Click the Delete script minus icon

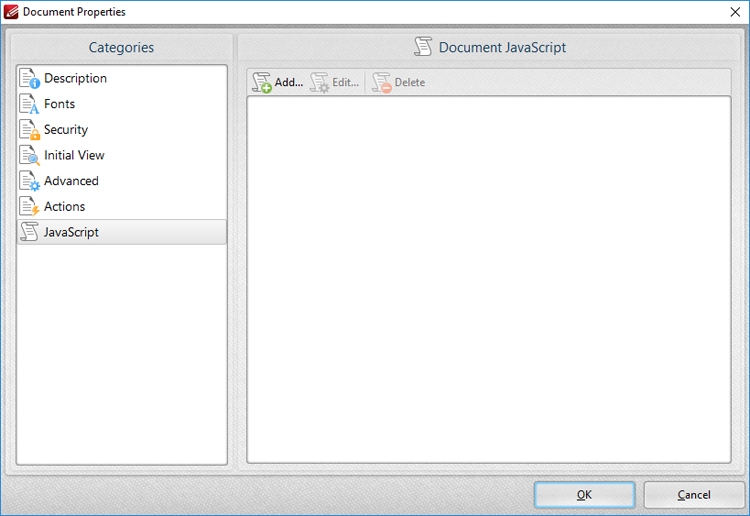coord(382,82)
